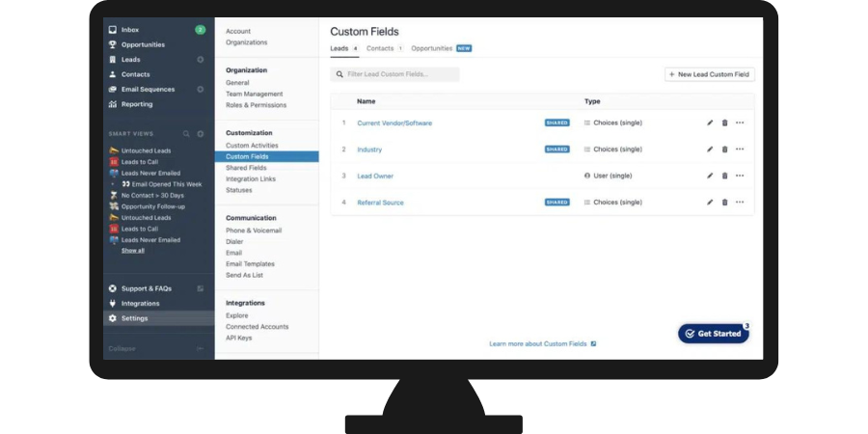
Task: Open Inbox from the sidebar
Action: tap(129, 30)
